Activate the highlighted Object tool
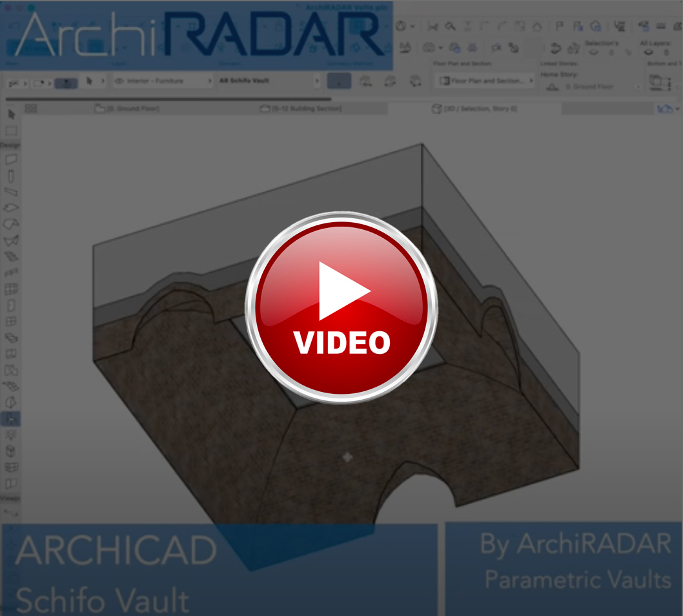The image size is (683, 616). click(x=11, y=418)
